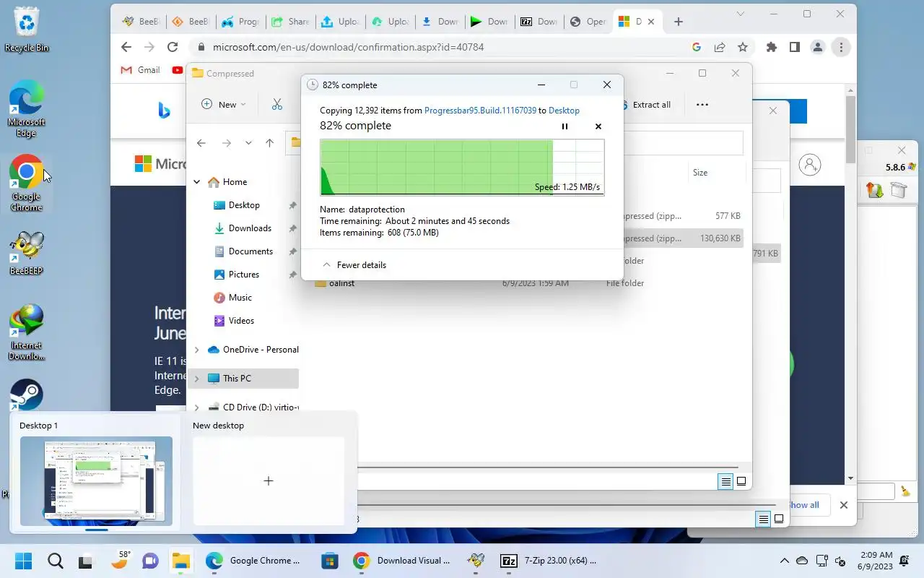Image resolution: width=924 pixels, height=578 pixels.
Task: Collapse copy dialog with Fewer details
Action: click(x=354, y=265)
